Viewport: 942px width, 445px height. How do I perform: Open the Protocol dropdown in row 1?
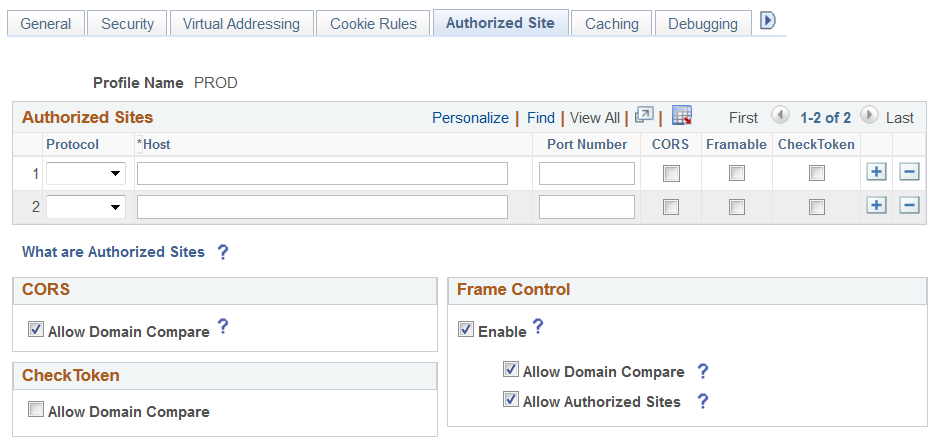[85, 174]
